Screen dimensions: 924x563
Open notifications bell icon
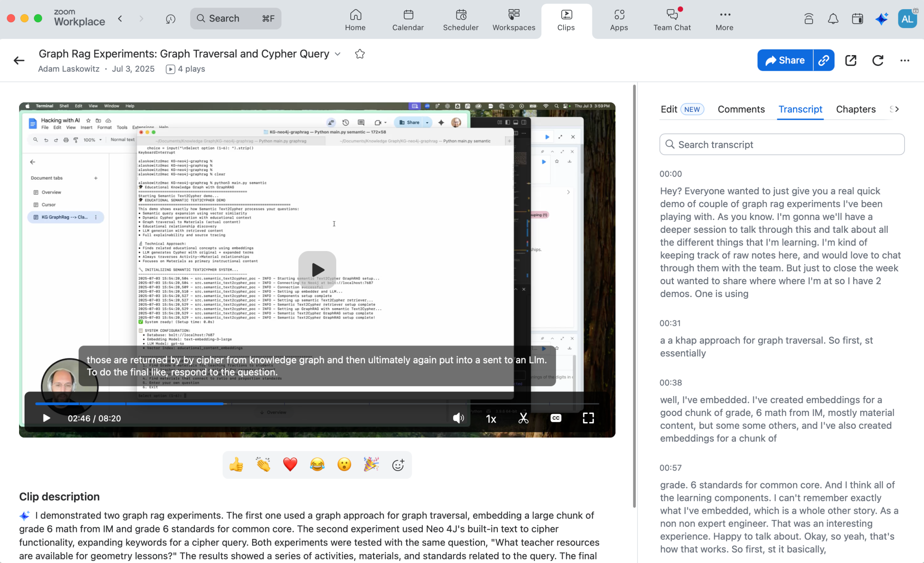click(x=833, y=19)
